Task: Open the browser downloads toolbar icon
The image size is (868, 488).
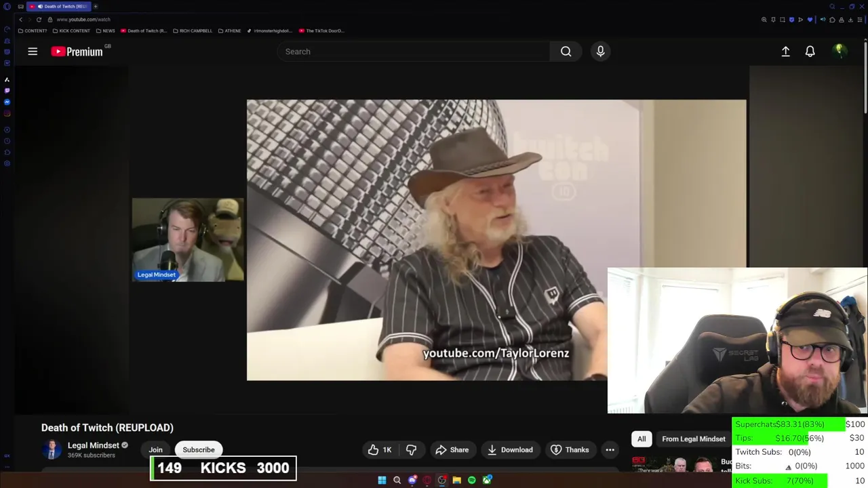Action: pyautogui.click(x=850, y=20)
